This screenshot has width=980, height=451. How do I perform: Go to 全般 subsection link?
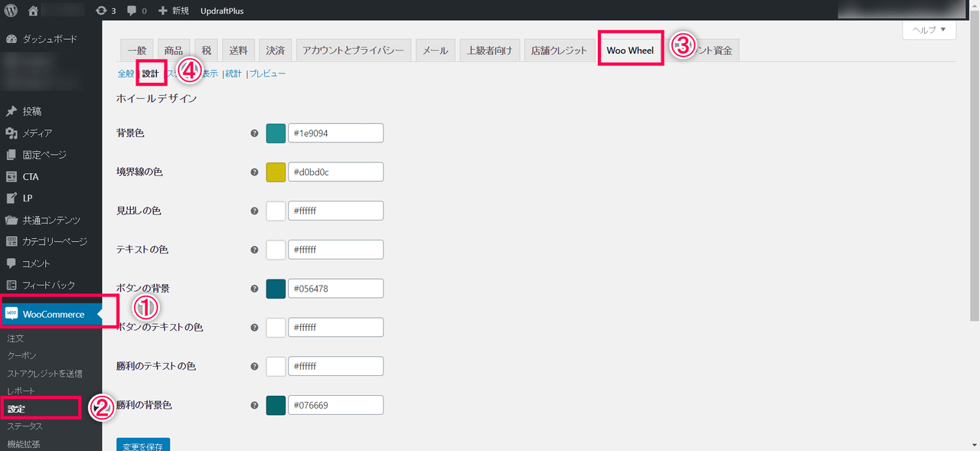[x=126, y=74]
